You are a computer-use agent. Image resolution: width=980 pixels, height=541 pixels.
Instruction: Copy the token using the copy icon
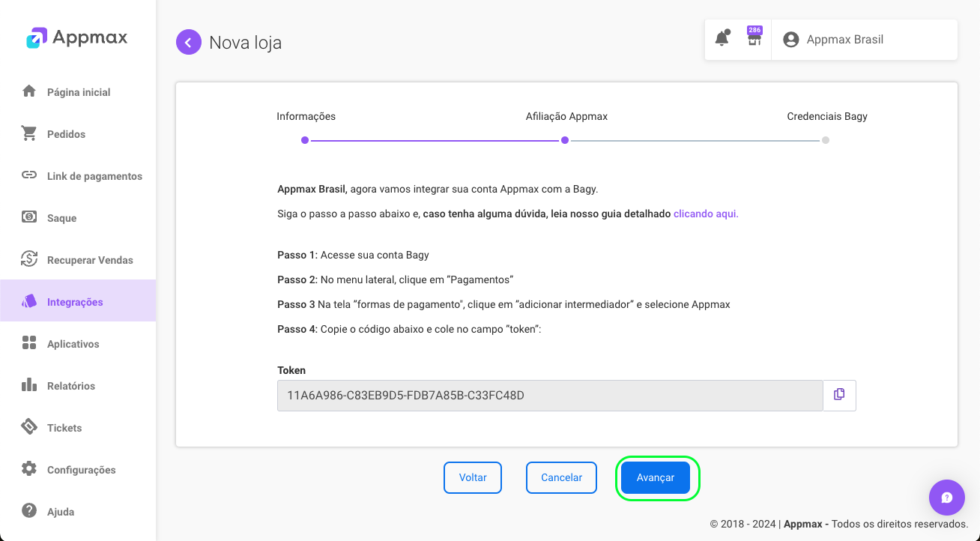click(839, 395)
